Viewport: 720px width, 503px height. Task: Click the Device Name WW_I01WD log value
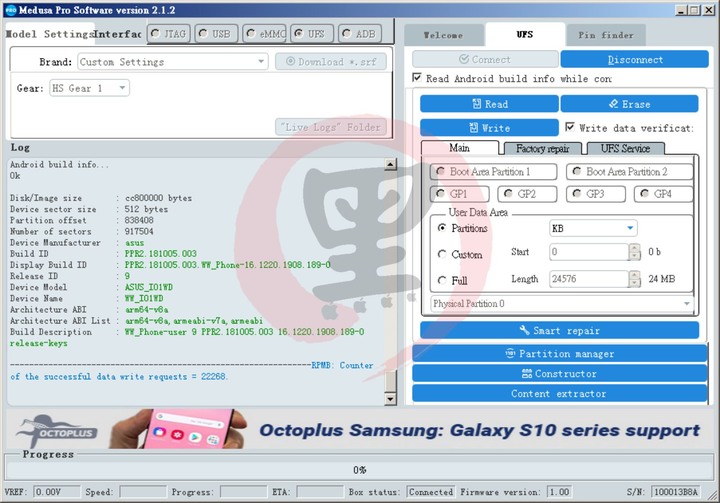(144, 298)
